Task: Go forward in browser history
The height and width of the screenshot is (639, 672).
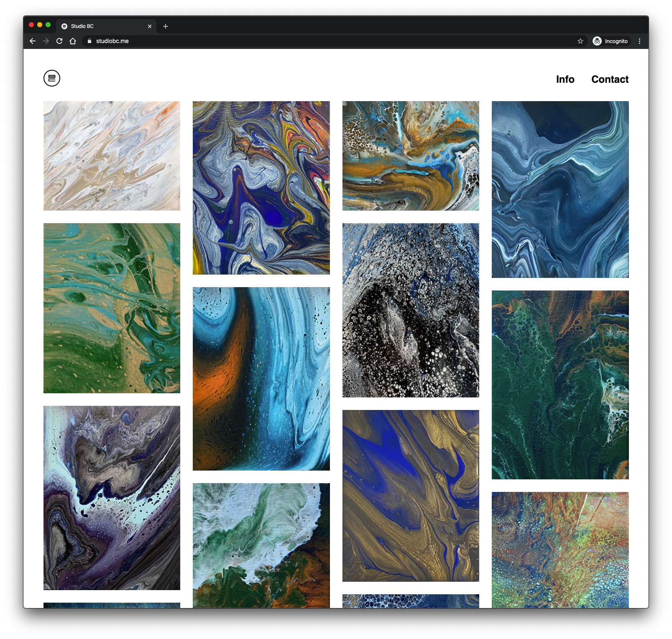Action: click(x=46, y=41)
